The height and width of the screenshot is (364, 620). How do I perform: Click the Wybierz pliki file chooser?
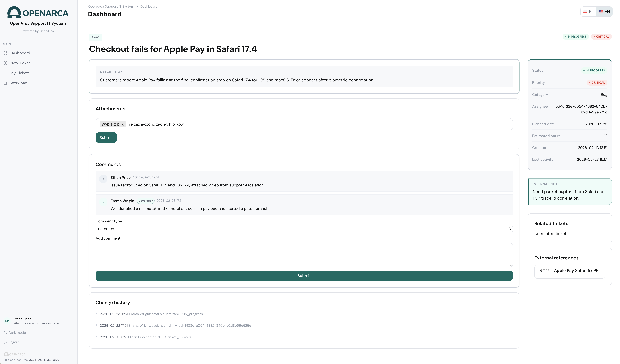(x=113, y=124)
